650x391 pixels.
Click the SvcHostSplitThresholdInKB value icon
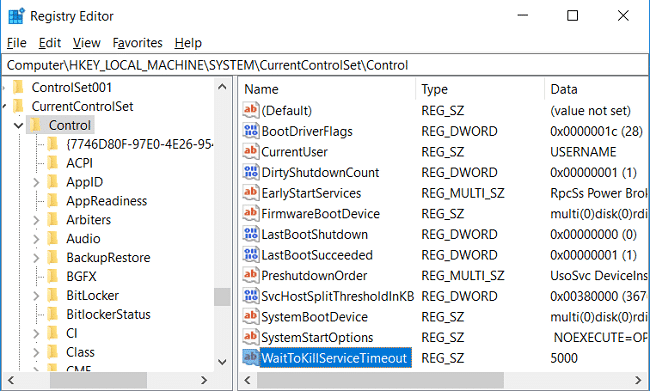tap(251, 296)
